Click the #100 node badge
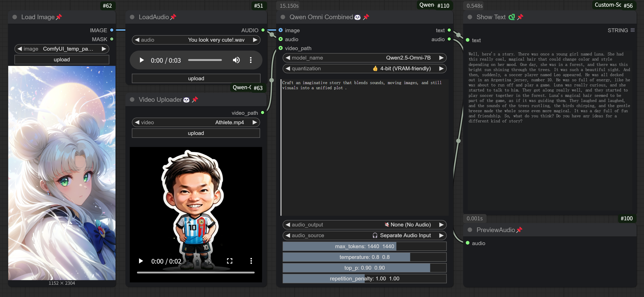Image resolution: width=644 pixels, height=297 pixels. click(627, 218)
